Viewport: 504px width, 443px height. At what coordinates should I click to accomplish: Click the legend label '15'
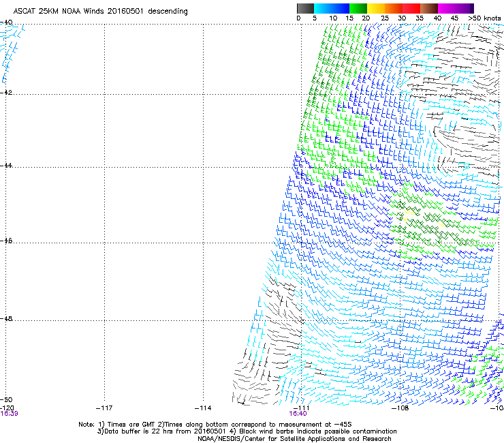349,18
